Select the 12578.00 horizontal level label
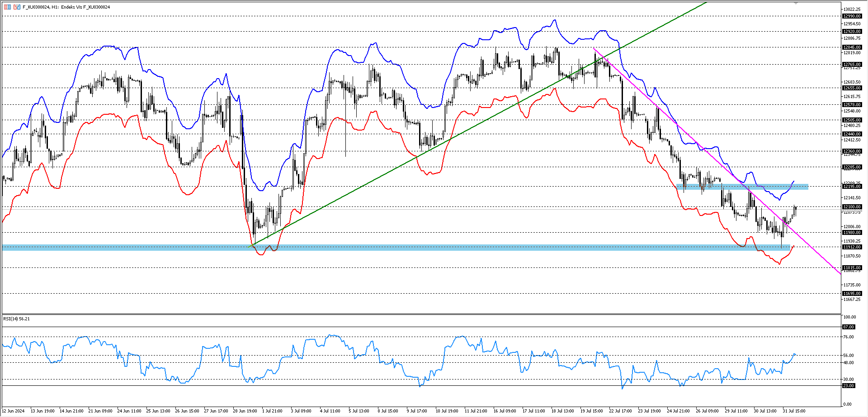This screenshot has width=868, height=417. click(852, 105)
